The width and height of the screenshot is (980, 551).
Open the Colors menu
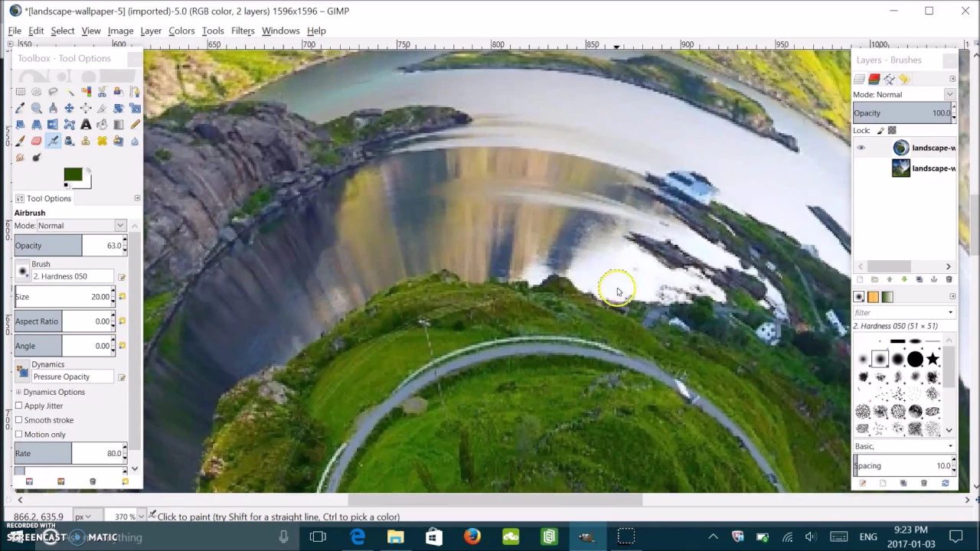click(181, 31)
